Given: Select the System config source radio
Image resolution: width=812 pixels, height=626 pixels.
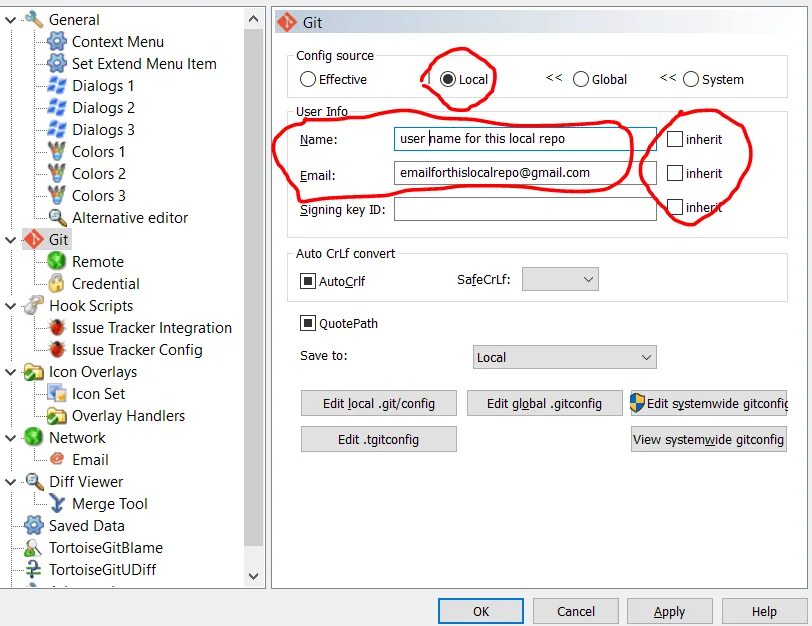Looking at the screenshot, I should coord(691,79).
